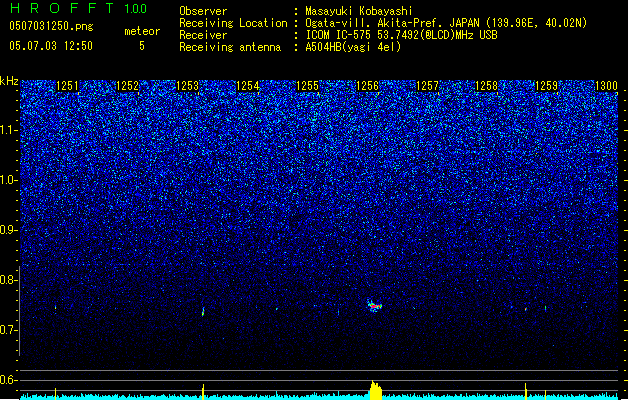Click the 1257 time axis label
Viewport: 629px width, 400px height.
tap(428, 86)
